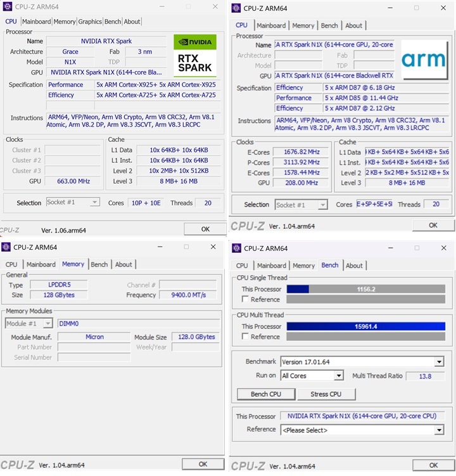Click the CPU-Z title icon in the LPDDR5 memory window
This screenshot has height=476, width=456.
click(6, 247)
